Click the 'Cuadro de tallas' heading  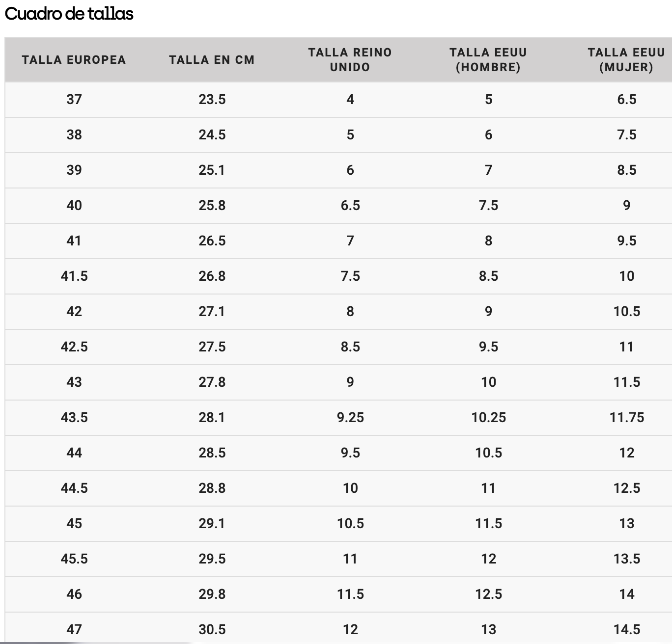69,14
